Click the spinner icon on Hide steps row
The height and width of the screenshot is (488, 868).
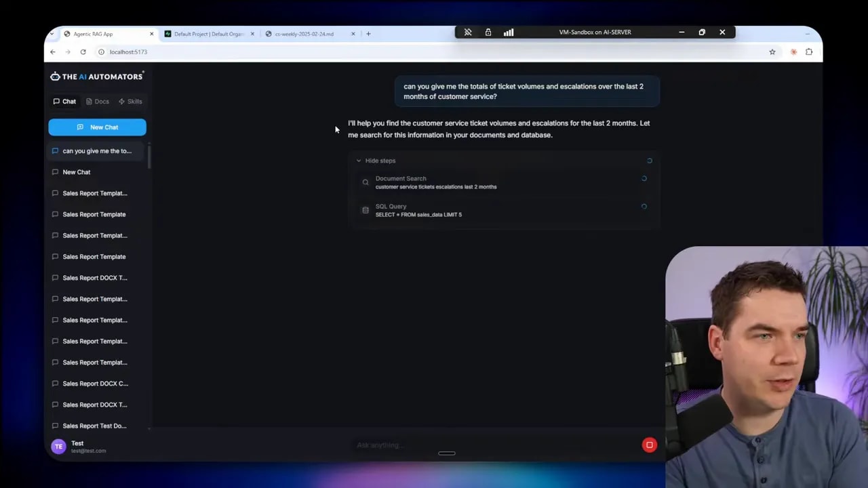649,161
